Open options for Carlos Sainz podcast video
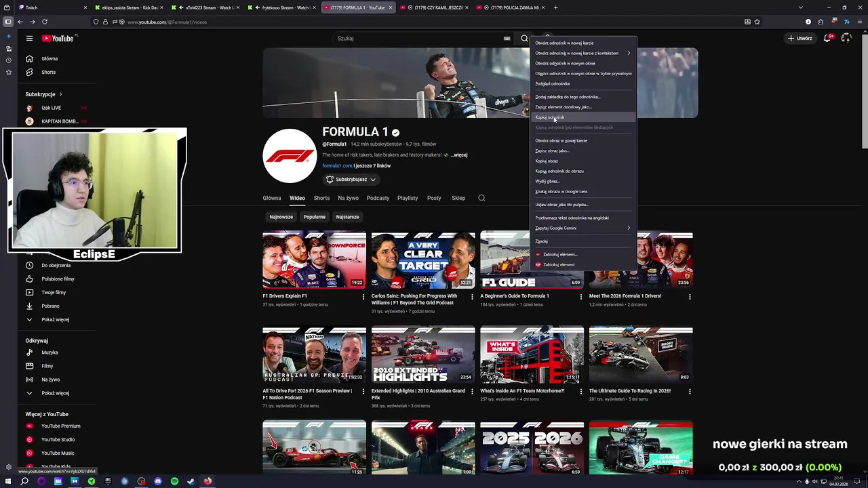 click(x=472, y=297)
